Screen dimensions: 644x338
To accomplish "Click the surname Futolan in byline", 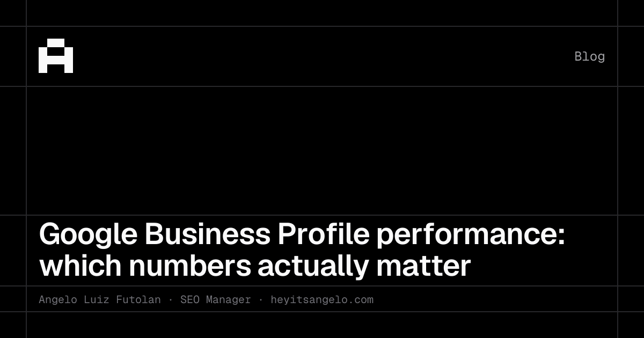I will [138, 300].
